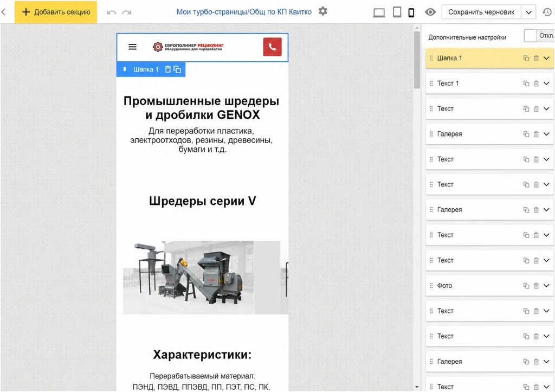555x392 pixels.
Task: Select the Шапка 1 row in sections list
Action: [489, 59]
